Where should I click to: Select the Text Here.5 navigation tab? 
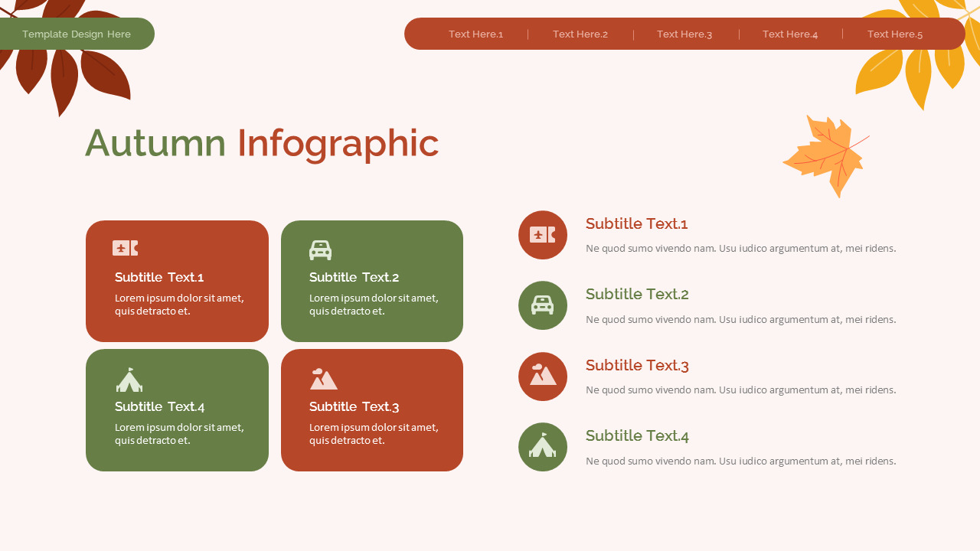click(895, 34)
